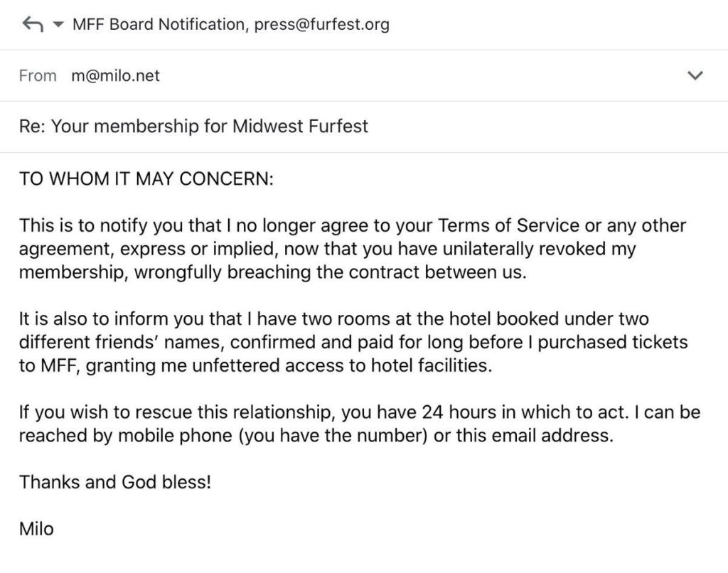This screenshot has height=573, width=728.
Task: Click the phrase unilaterally revoked my
Action: 539,248
